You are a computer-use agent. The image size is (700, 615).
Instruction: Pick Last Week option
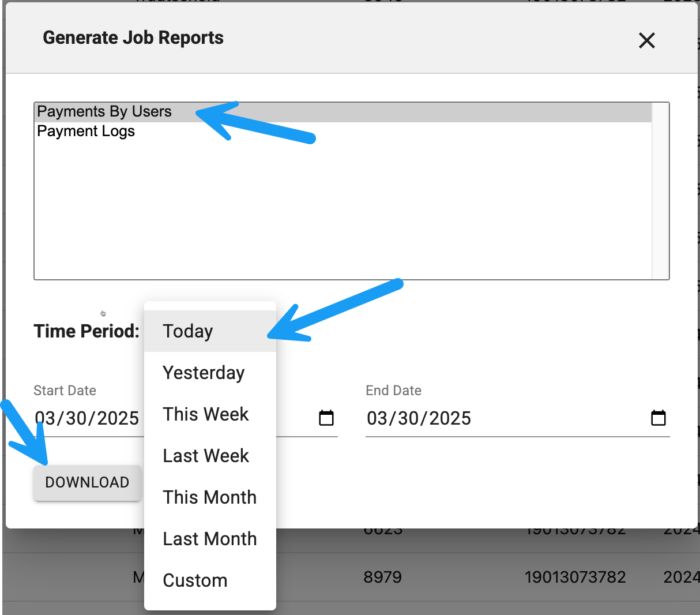[205, 456]
